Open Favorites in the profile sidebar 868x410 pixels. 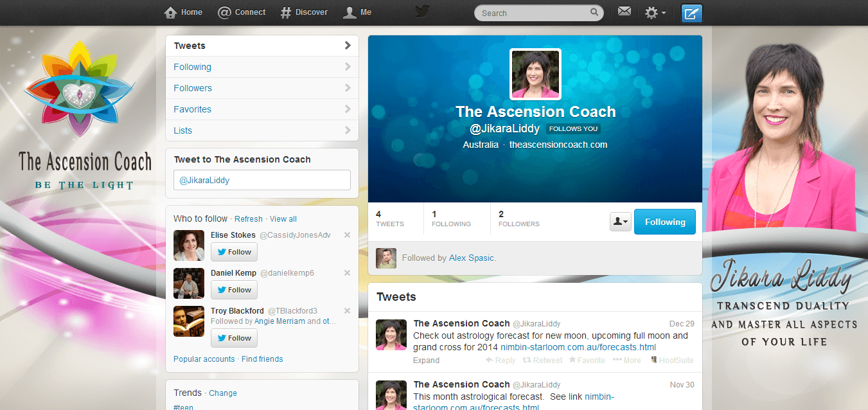click(x=262, y=109)
